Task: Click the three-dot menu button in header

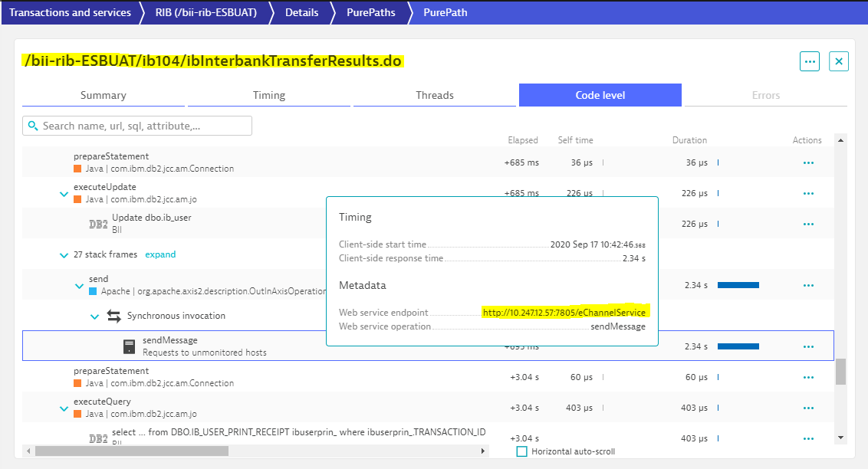Action: [x=809, y=61]
